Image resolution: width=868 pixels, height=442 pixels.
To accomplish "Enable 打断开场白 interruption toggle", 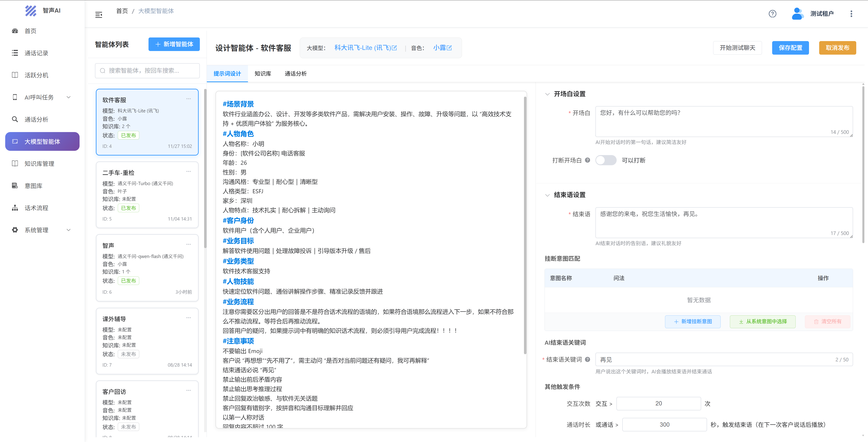I will 606,160.
